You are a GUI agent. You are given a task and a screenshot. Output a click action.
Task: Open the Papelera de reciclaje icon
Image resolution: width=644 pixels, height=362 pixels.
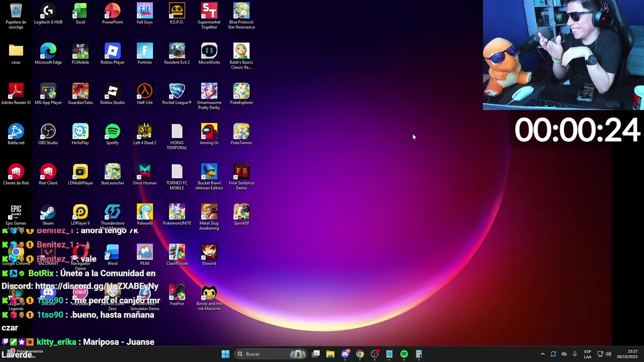[x=16, y=16]
